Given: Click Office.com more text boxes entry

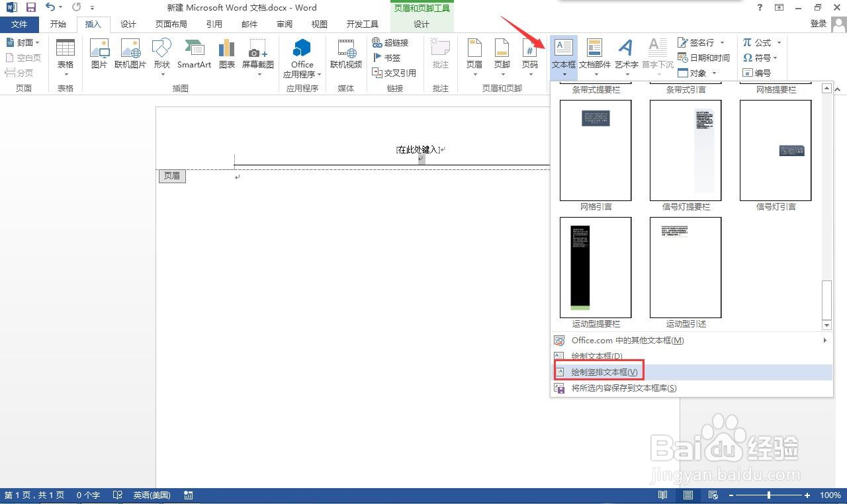Looking at the screenshot, I should tap(691, 341).
